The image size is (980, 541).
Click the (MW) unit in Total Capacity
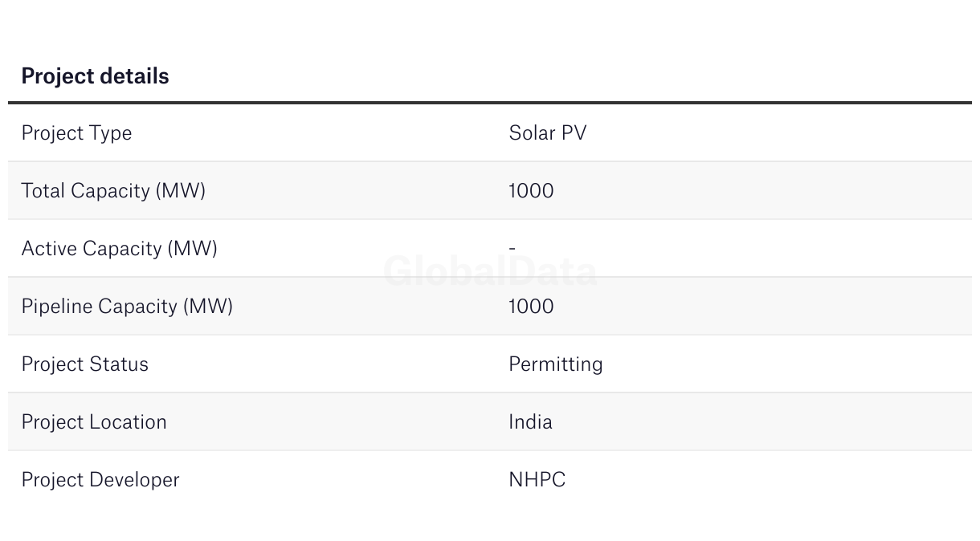181,190
